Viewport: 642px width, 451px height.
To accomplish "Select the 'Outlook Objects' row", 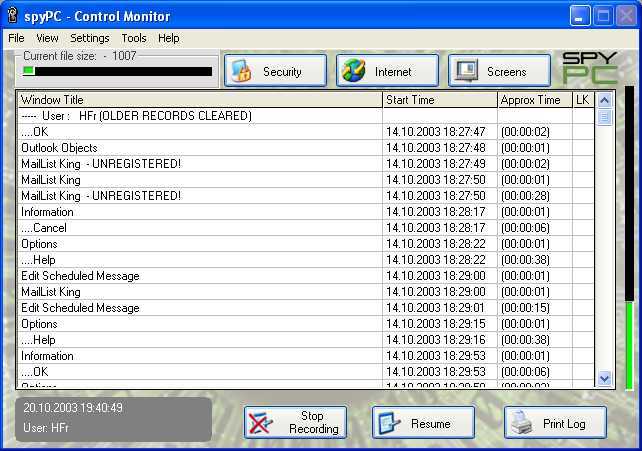I will (306, 148).
